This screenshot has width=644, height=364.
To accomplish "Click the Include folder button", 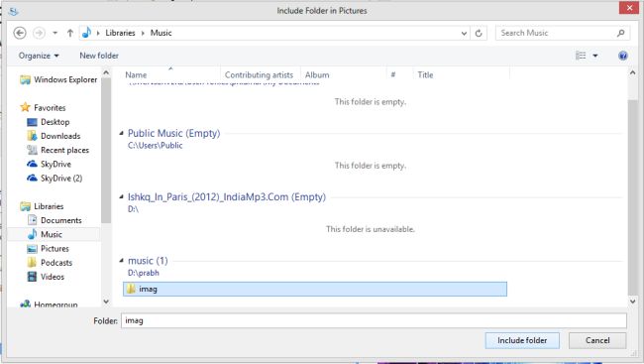I will coord(522,340).
